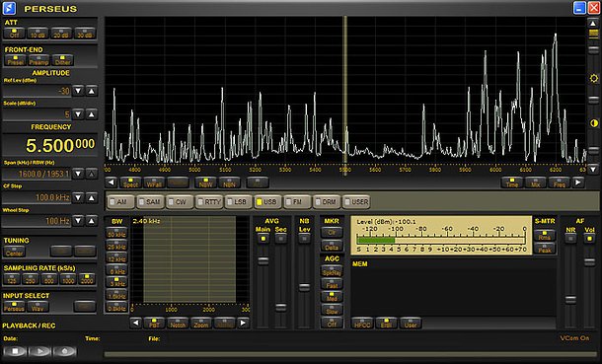The height and width of the screenshot is (364, 602).
Task: Click the down arrow below the spectrum side sliders
Action: point(593,169)
